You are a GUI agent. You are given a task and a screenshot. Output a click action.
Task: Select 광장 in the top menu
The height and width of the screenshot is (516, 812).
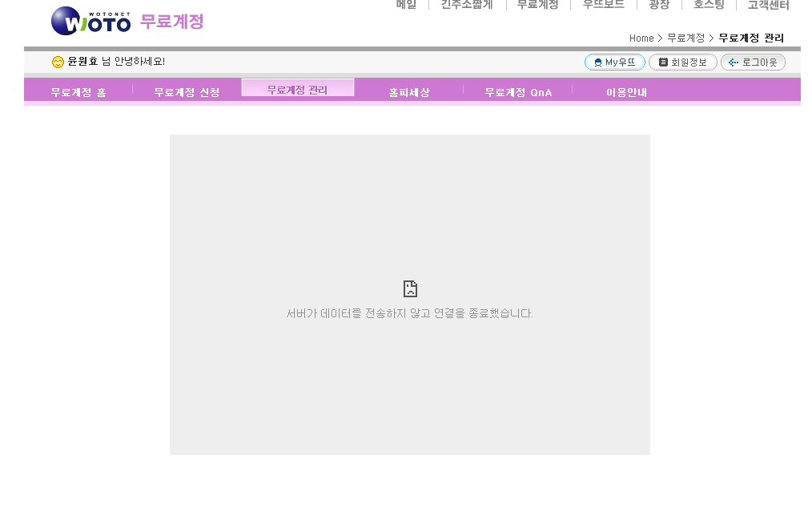click(659, 5)
